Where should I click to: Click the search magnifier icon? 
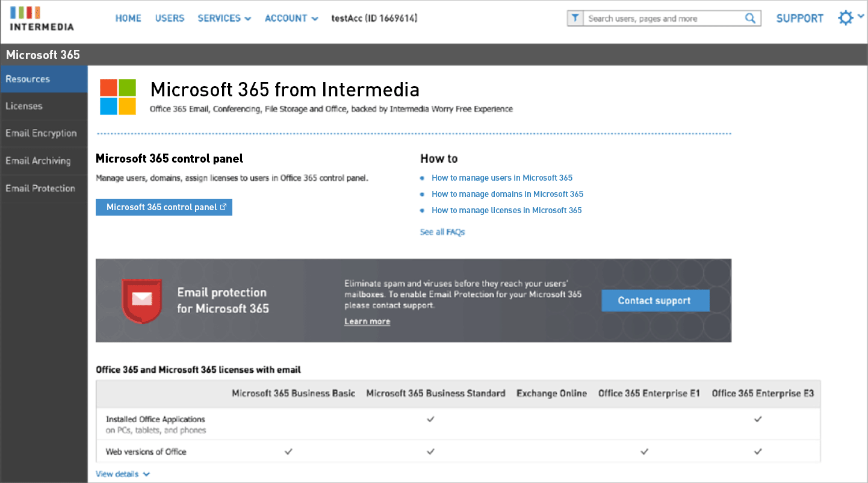click(750, 19)
